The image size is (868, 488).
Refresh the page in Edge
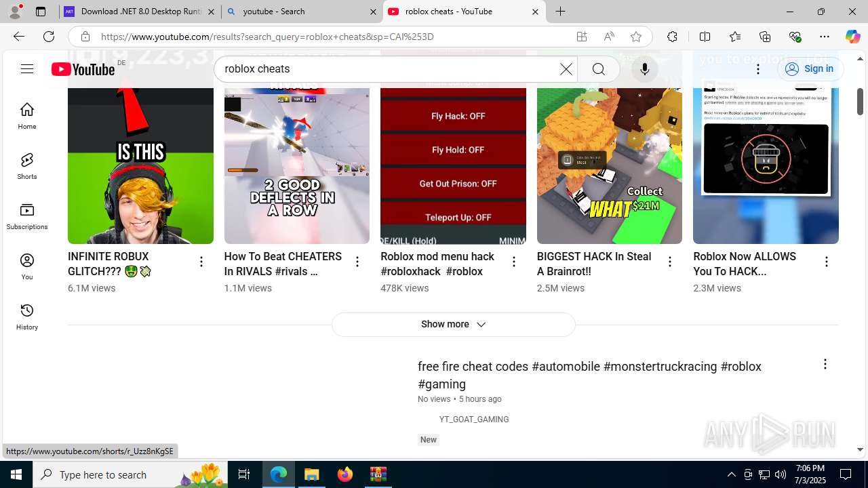49,37
